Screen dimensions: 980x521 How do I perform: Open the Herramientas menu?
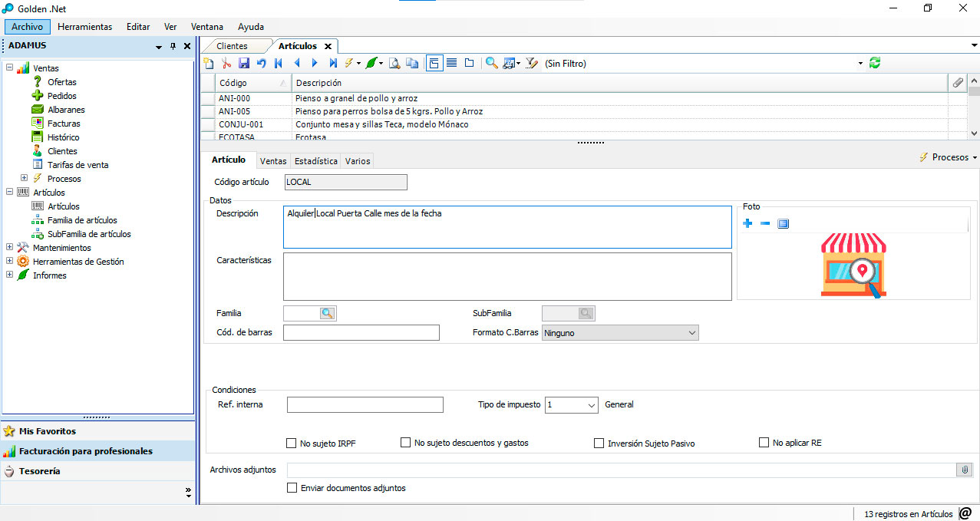click(84, 27)
